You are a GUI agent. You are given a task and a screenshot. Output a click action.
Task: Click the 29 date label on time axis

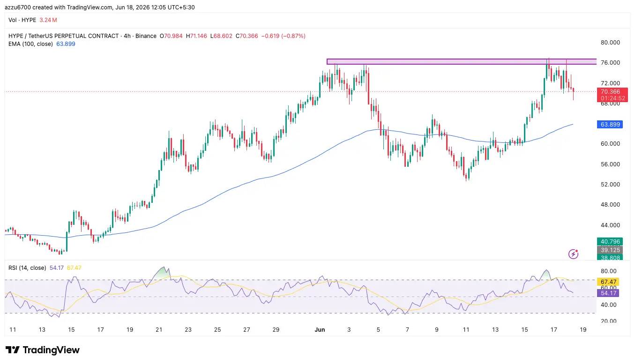click(276, 330)
